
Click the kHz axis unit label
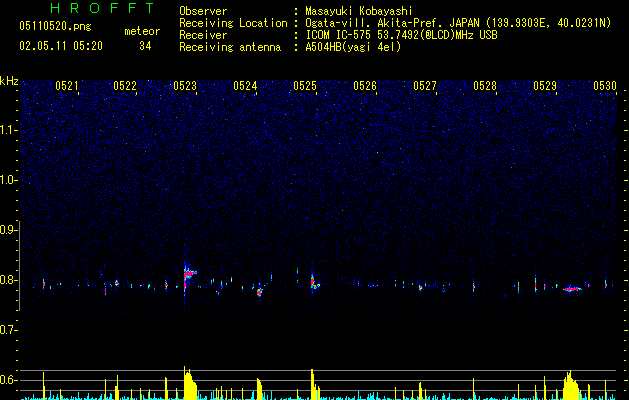(9, 81)
